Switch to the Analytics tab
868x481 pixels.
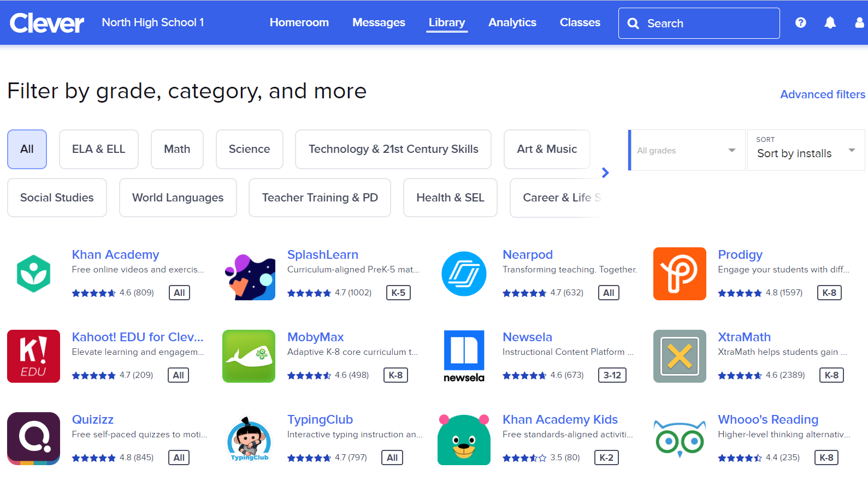512,23
